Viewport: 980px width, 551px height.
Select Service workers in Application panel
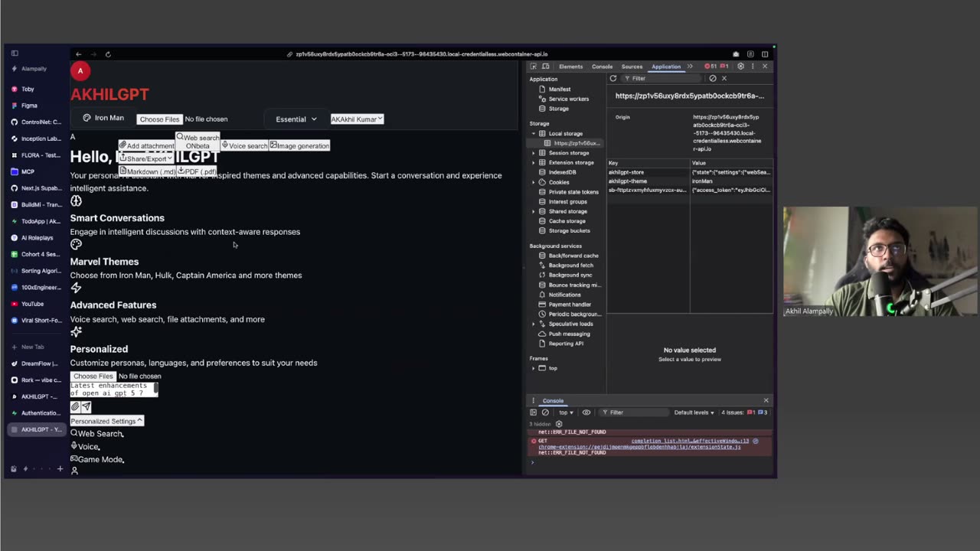pyautogui.click(x=568, y=99)
